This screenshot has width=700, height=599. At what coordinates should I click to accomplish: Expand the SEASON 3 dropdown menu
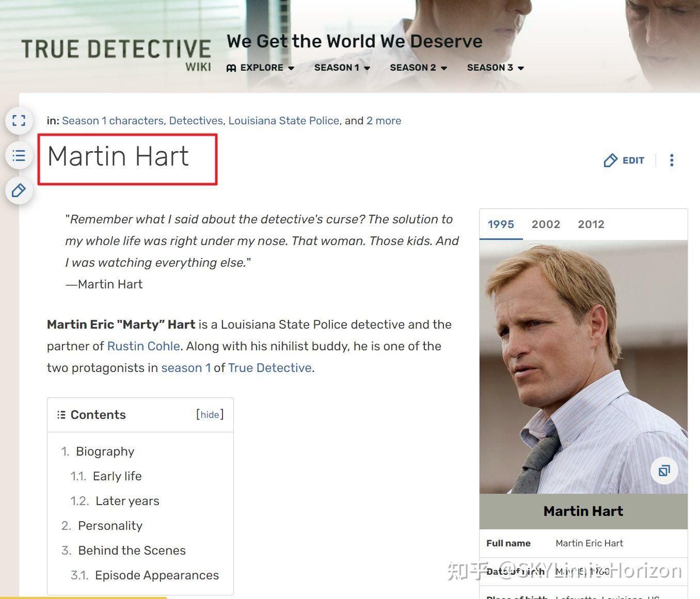tap(496, 68)
